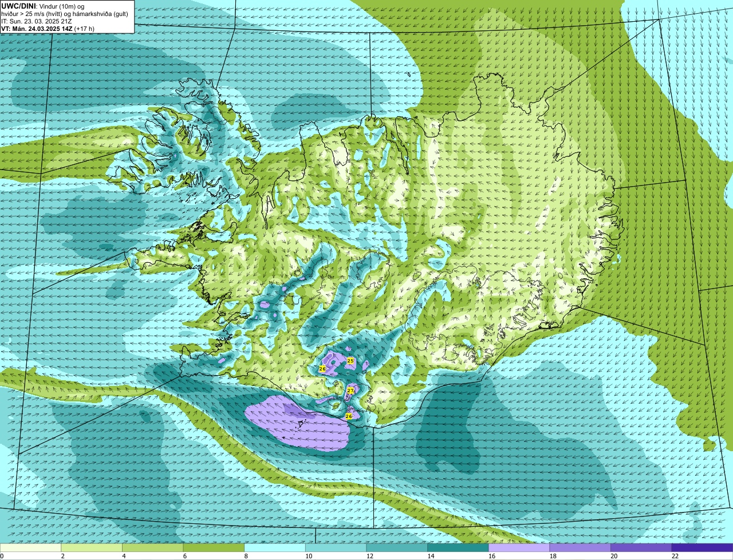Click the legend tick label 18
Viewport: 733px width, 560px height.
coord(553,556)
